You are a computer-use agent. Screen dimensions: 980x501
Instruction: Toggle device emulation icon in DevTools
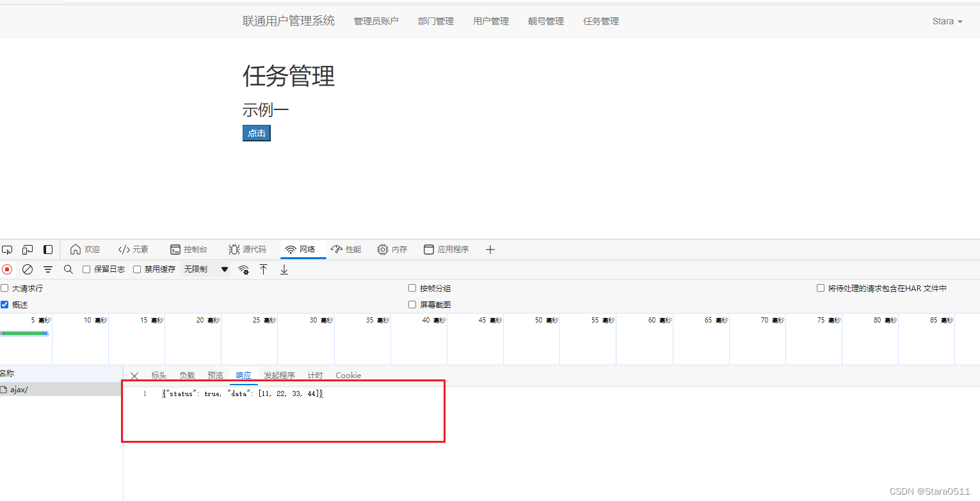28,250
